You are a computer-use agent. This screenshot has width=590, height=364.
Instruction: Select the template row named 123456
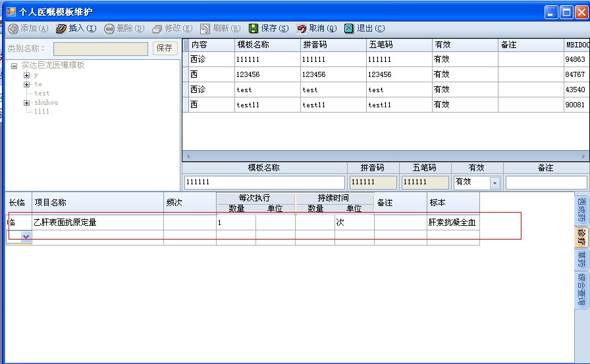tap(386, 74)
